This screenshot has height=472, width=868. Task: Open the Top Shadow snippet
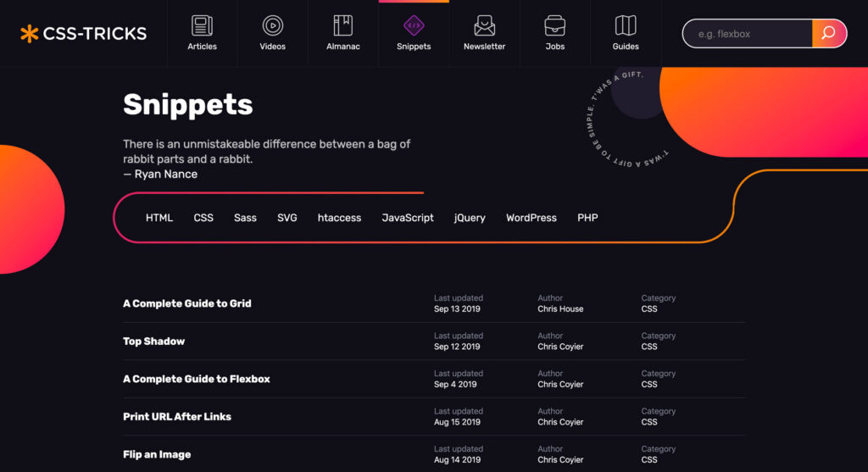tap(153, 342)
